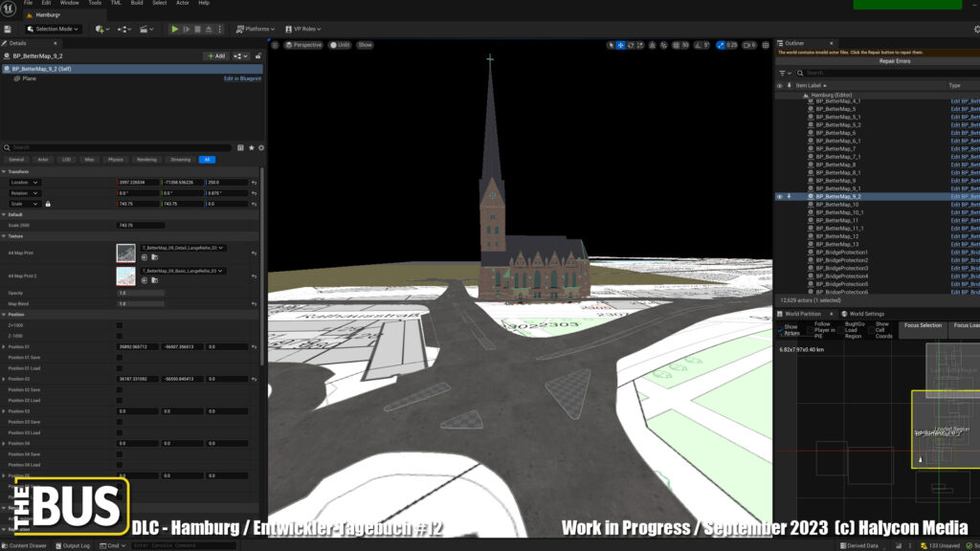Screen dimensions: 980x551
Task: Open the Build menu
Action: (137, 3)
